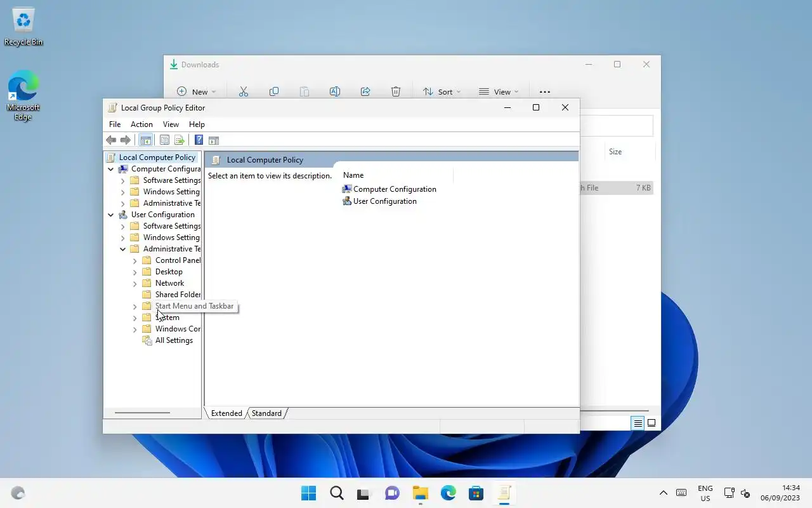Switch to the Extended tab

point(226,413)
